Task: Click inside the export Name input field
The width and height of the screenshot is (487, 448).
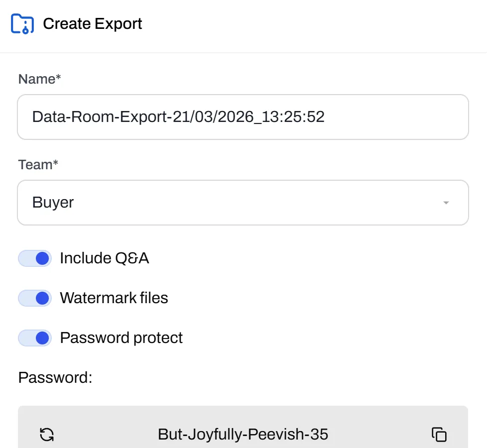Action: click(243, 117)
